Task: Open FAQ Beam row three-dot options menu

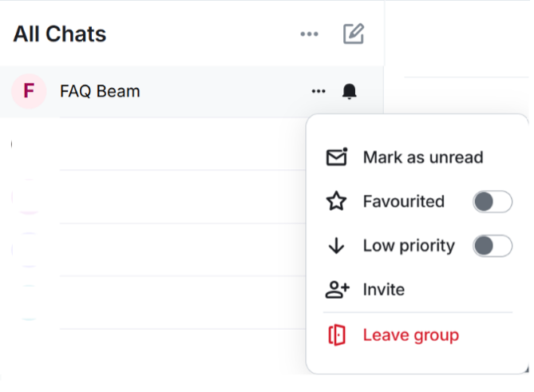Action: 318,91
